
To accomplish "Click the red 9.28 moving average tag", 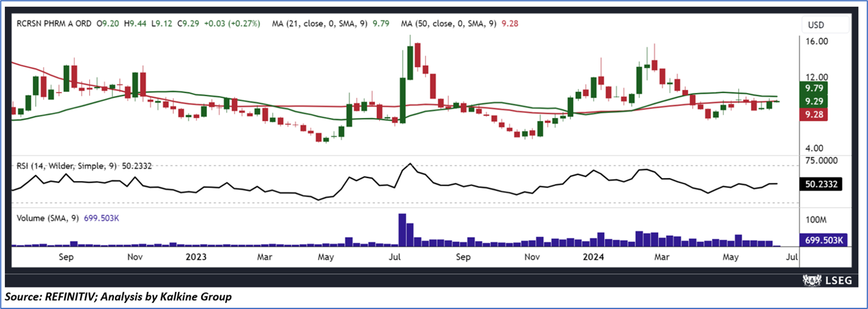I will point(814,114).
